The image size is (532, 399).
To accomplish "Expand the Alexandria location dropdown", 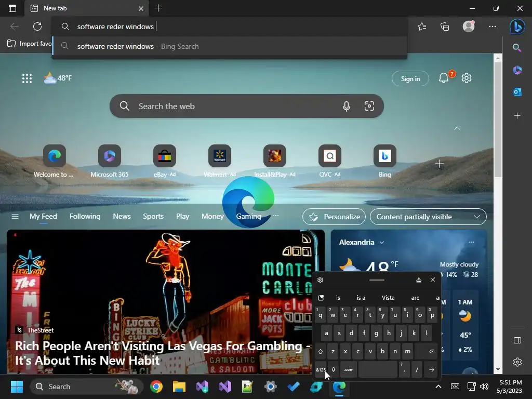I will point(382,242).
